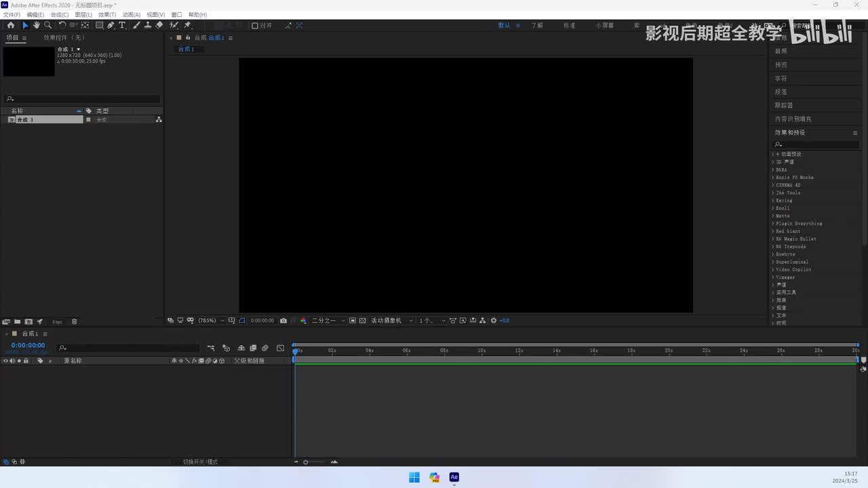868x488 pixels.
Task: Click the Graph Editor icon in timeline
Action: pyautogui.click(x=280, y=348)
